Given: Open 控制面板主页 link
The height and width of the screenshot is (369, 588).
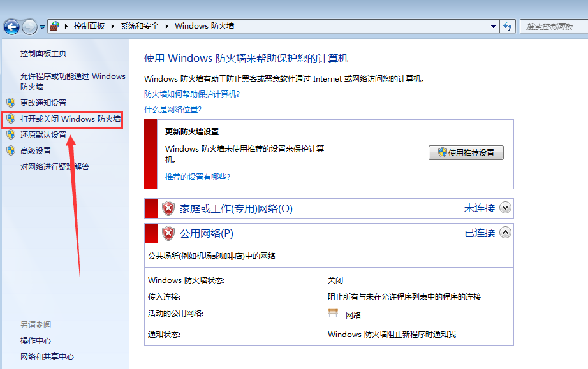Looking at the screenshot, I should 43,53.
